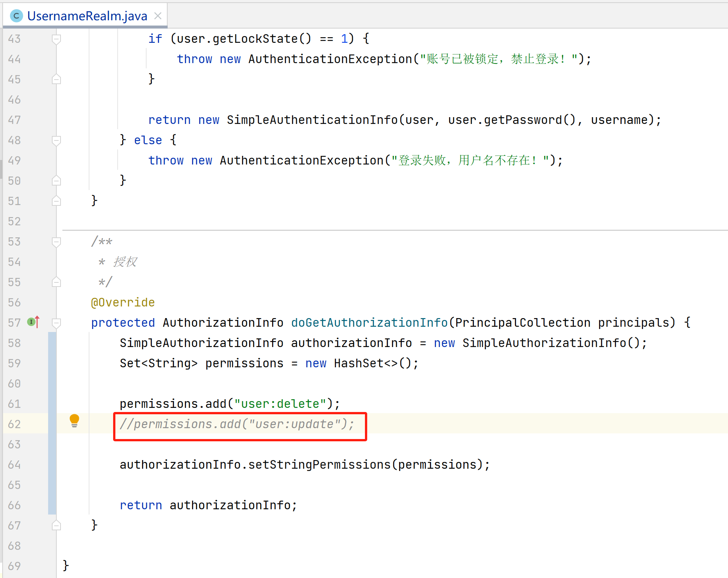Click the Java class icon on the UsernameRealm tab
Screen dimensions: 728x578
tap(16, 16)
